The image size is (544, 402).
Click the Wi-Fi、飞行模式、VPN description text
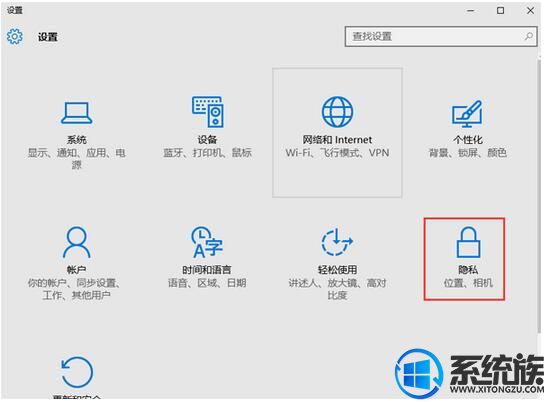pyautogui.click(x=337, y=153)
